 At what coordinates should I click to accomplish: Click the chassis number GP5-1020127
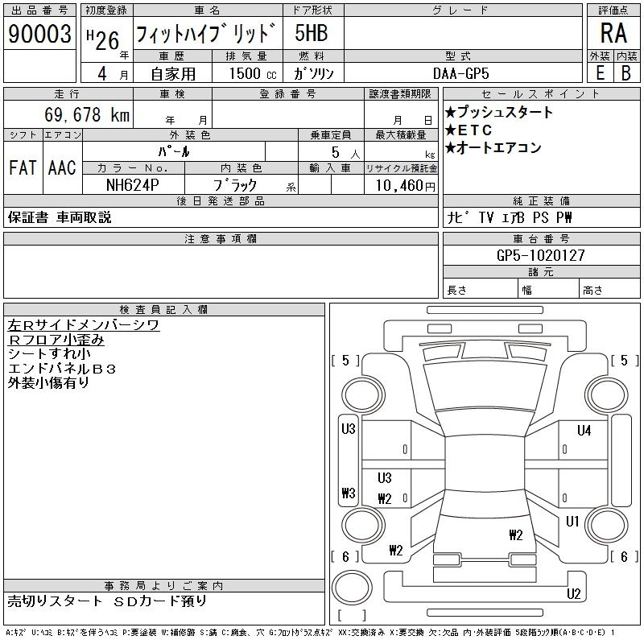point(540,255)
